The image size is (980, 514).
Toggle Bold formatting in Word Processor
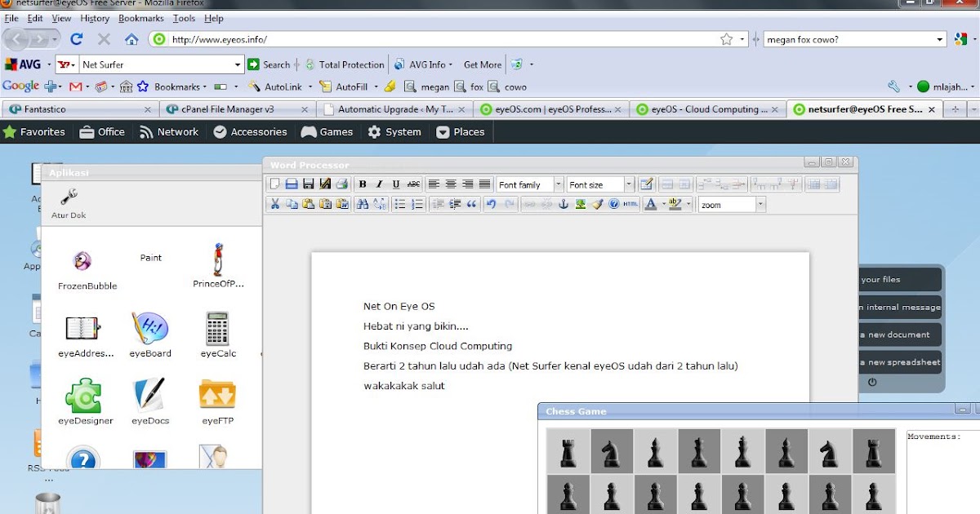point(363,184)
